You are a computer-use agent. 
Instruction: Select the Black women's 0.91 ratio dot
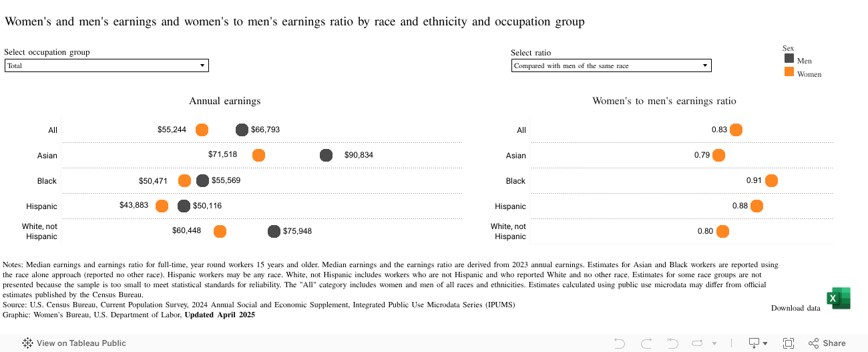[x=771, y=180]
